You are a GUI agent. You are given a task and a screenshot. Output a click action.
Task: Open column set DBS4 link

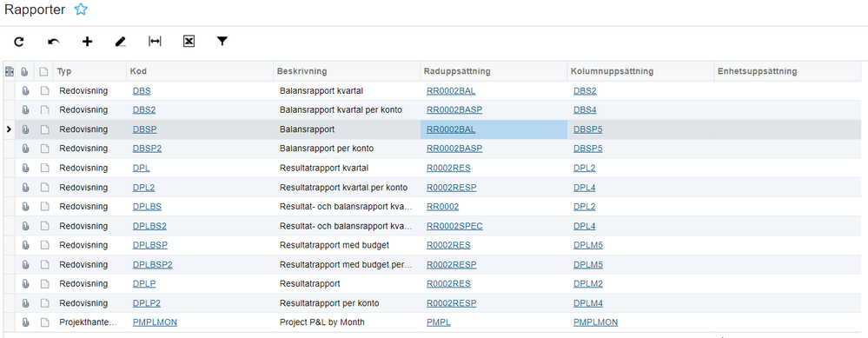click(585, 110)
